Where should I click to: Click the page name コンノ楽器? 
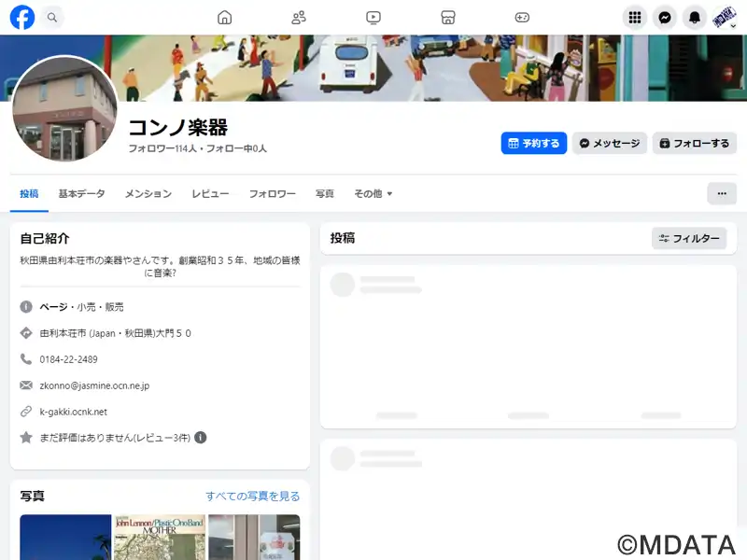coord(178,127)
